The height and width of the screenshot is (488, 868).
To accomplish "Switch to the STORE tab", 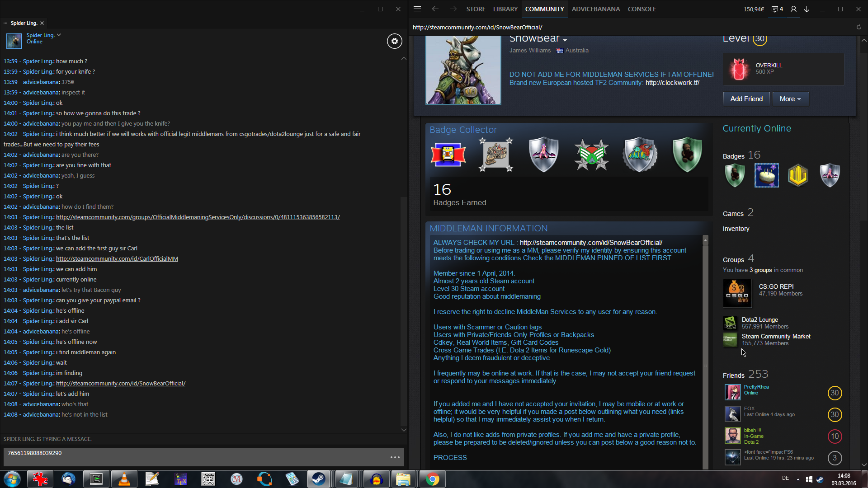I will [476, 9].
